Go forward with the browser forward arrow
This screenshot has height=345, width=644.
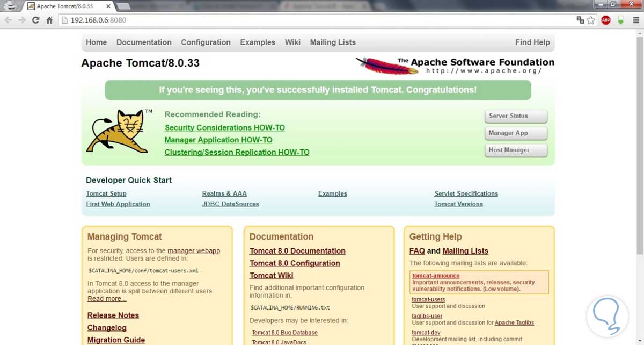[x=22, y=20]
